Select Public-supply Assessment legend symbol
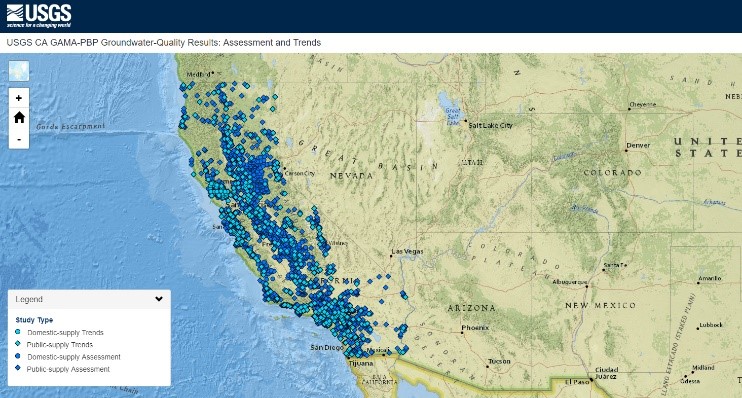The height and width of the screenshot is (398, 742). coord(18,368)
